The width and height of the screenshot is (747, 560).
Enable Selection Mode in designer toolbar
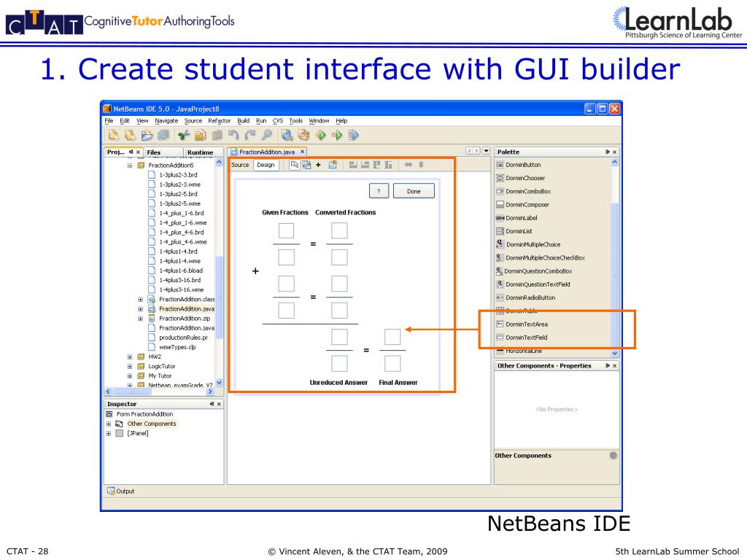pos(295,165)
